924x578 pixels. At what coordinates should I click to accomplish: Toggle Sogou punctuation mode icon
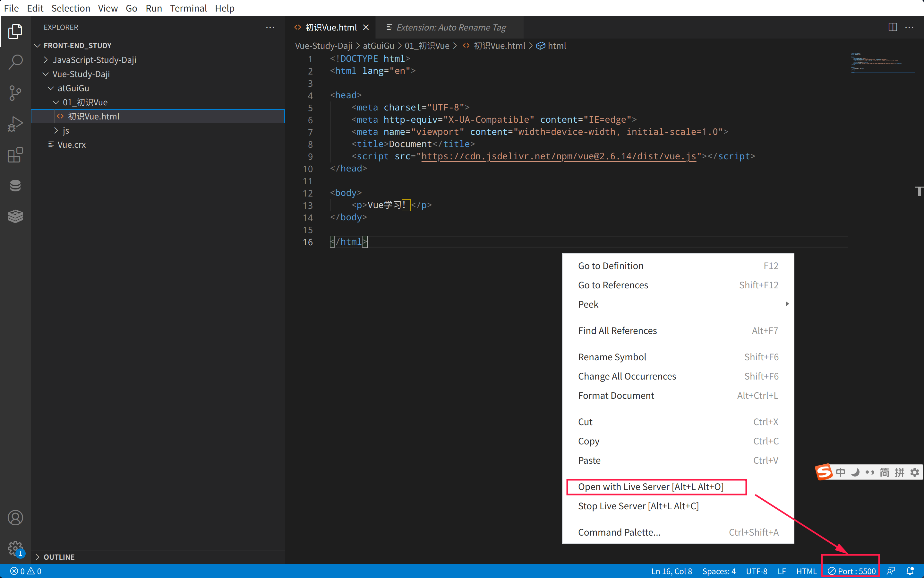coord(870,472)
